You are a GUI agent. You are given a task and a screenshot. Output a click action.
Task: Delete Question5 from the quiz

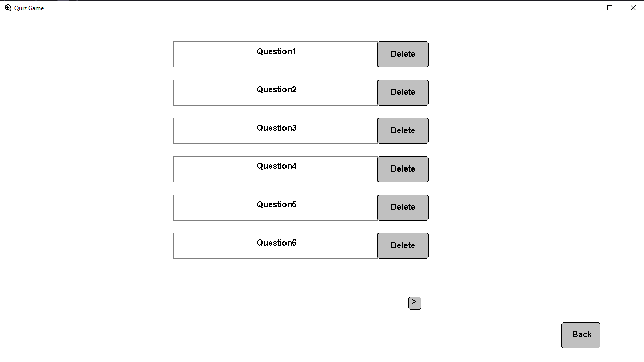pos(402,207)
